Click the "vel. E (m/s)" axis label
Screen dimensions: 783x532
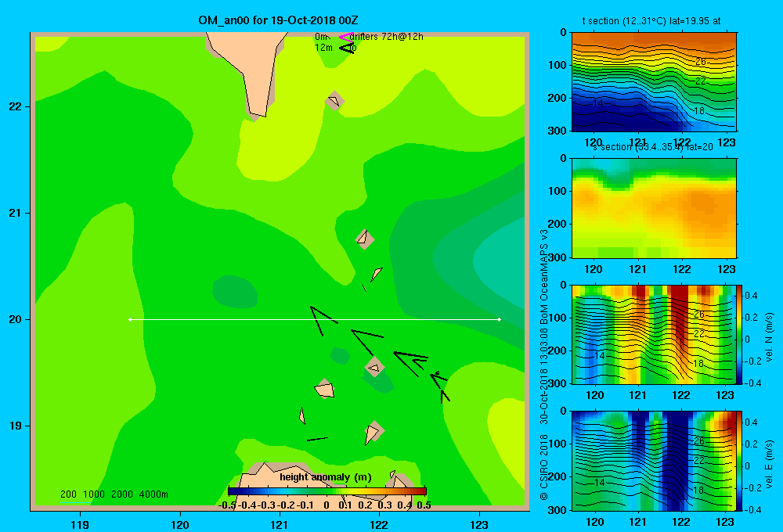point(769,464)
